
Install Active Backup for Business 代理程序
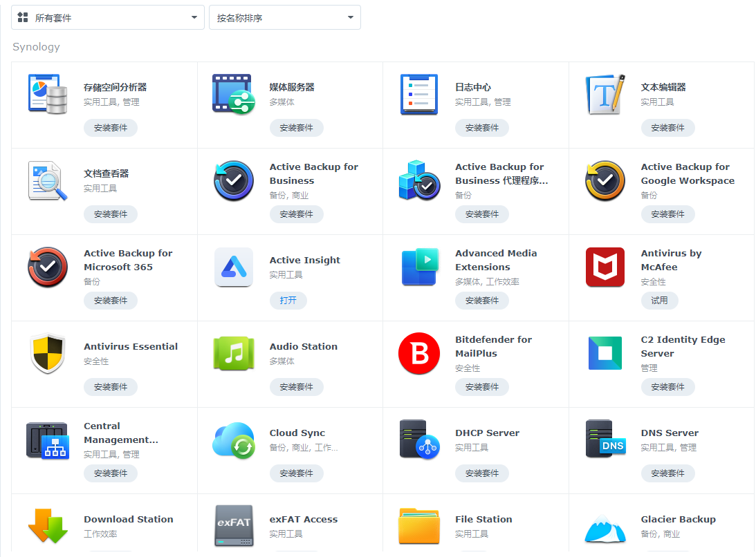(481, 214)
